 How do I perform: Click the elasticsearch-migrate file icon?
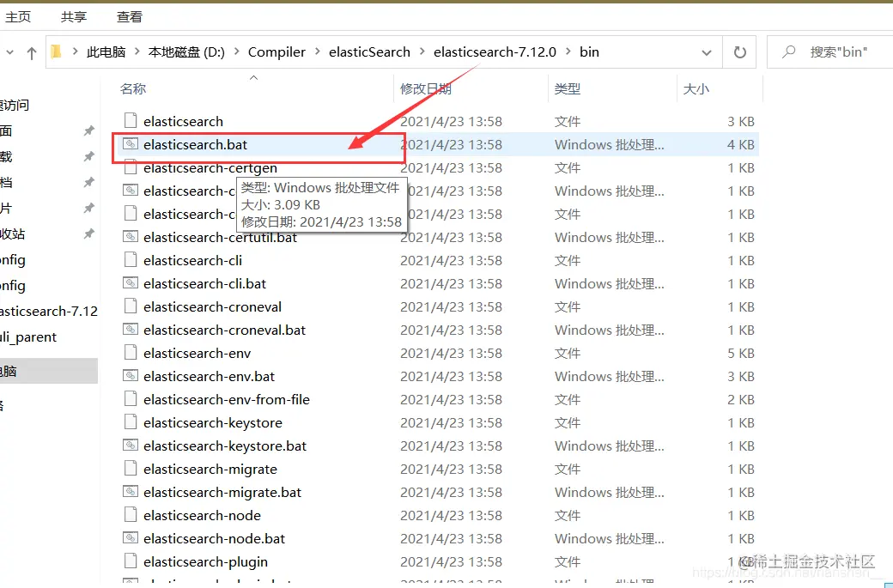131,469
